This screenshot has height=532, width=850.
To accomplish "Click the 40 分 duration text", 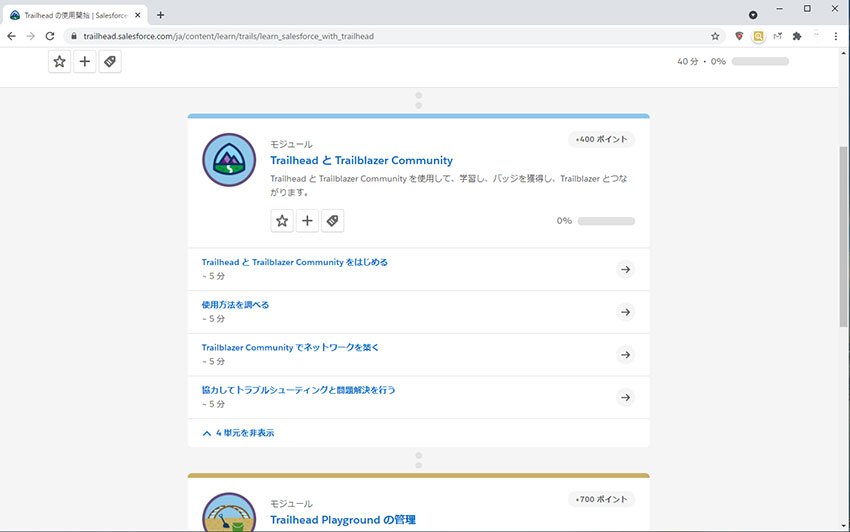I will (x=687, y=61).
